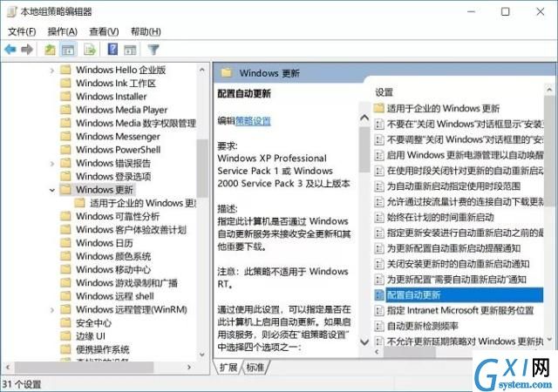Click the policy icon beside 为自动重新启动指定使用时段范围
The image size is (558, 392).
[379, 186]
